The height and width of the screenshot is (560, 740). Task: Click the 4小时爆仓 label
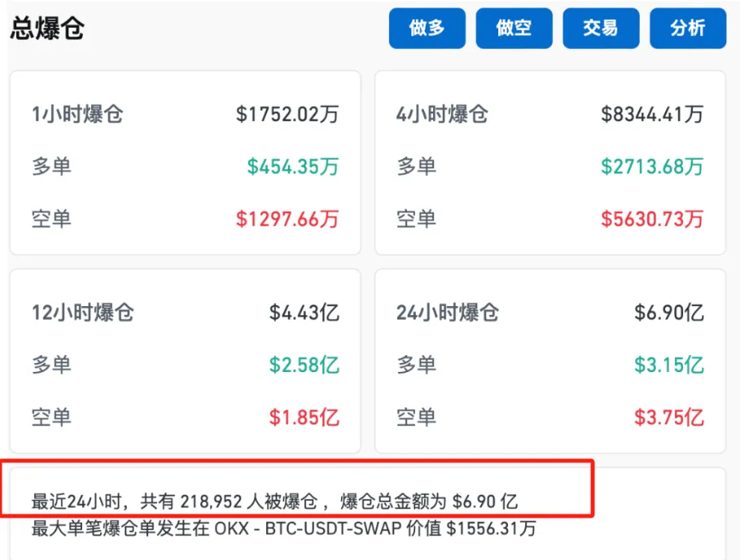442,115
